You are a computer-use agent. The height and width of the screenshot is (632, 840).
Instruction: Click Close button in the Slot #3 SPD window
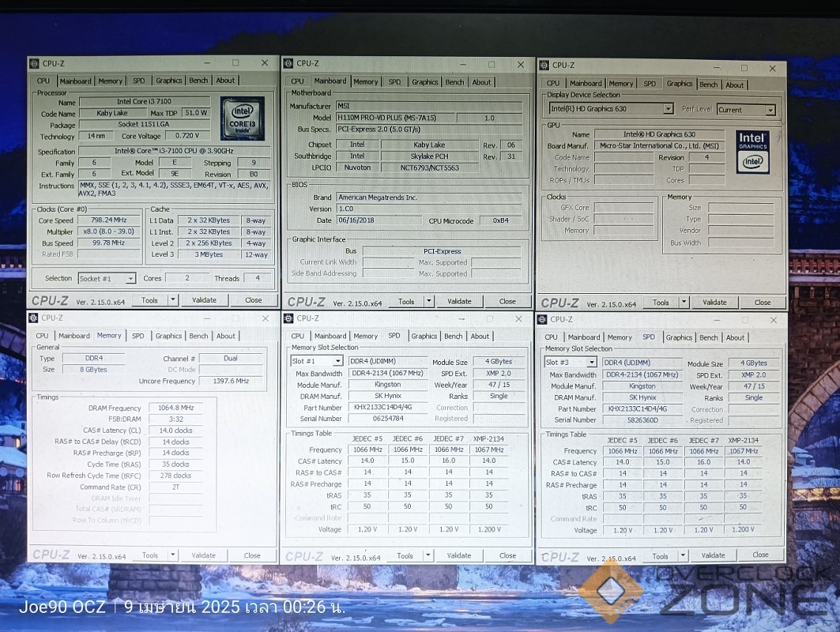(760, 555)
